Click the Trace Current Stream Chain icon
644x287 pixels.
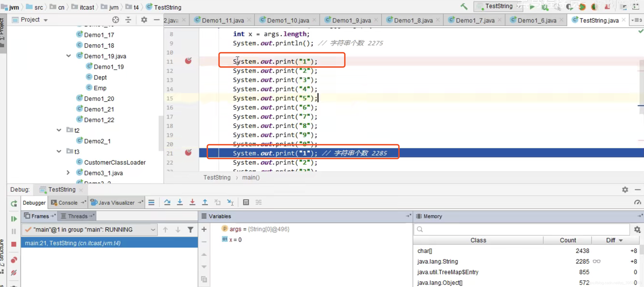pos(258,202)
